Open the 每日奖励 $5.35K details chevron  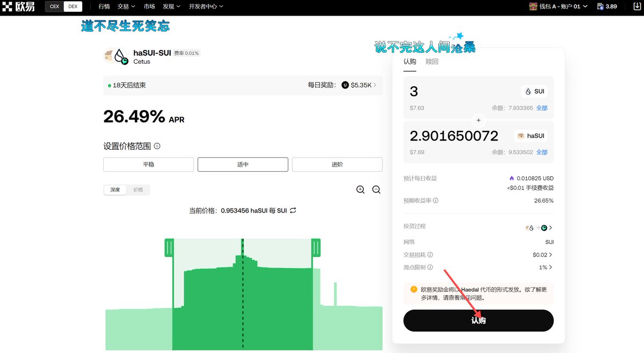point(375,85)
